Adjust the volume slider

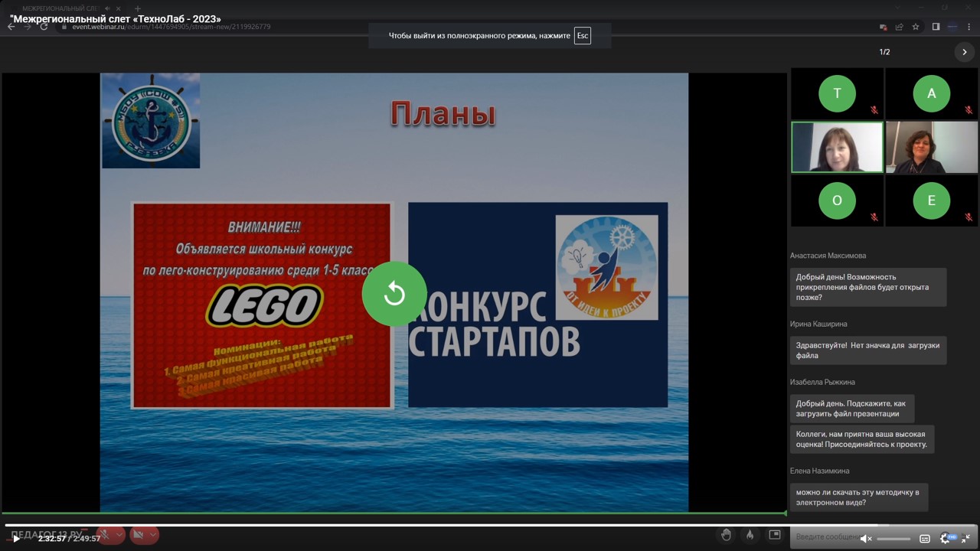[893, 539]
